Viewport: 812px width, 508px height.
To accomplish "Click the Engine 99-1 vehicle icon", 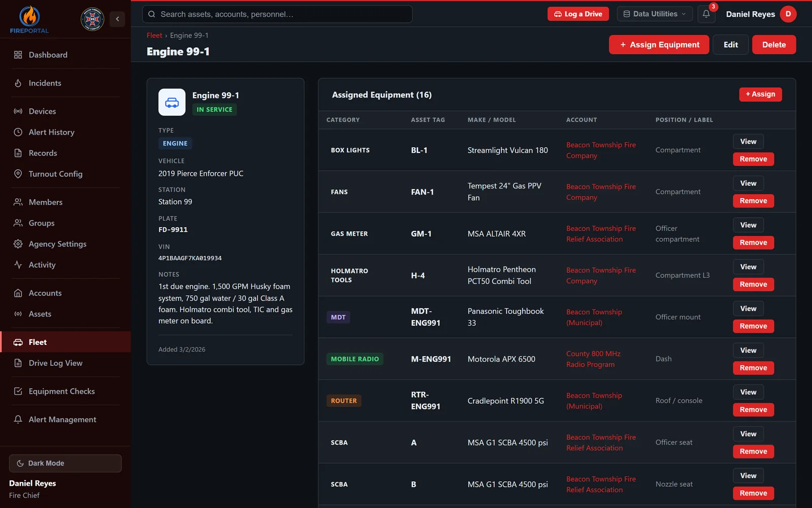I will click(172, 102).
